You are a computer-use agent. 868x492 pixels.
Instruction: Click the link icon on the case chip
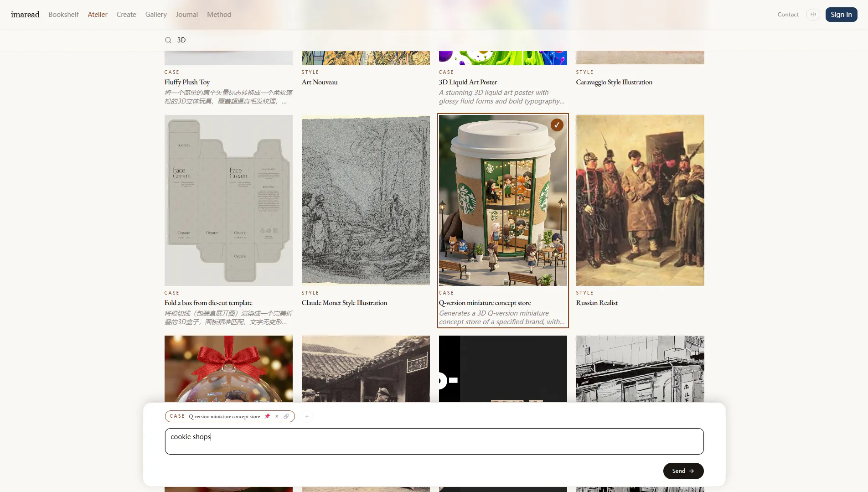[x=286, y=416]
